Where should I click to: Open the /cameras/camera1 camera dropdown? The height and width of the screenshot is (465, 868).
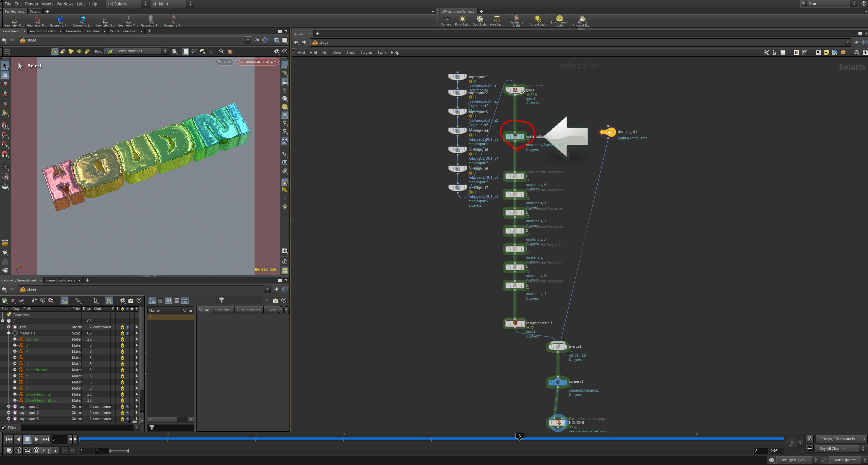tap(257, 62)
